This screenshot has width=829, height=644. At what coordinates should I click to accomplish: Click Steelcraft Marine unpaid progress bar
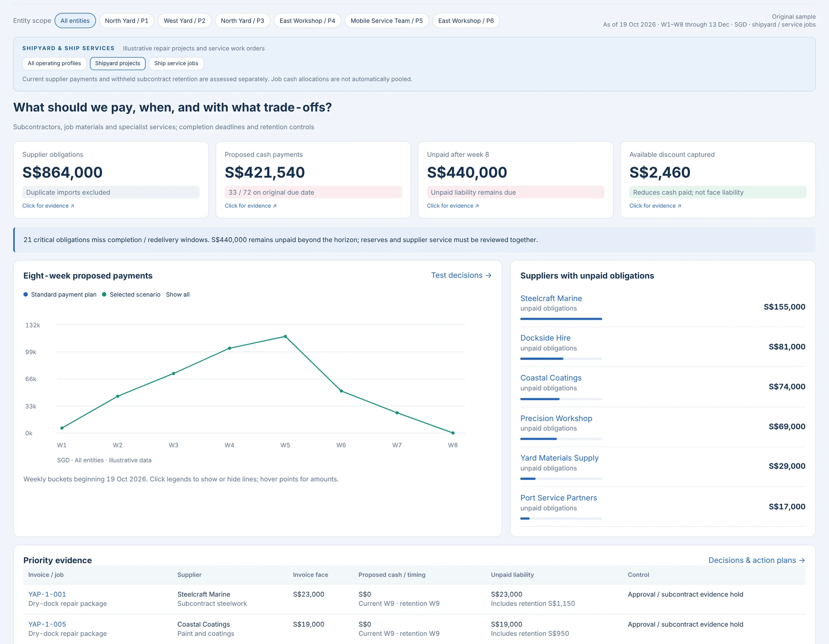pyautogui.click(x=561, y=319)
